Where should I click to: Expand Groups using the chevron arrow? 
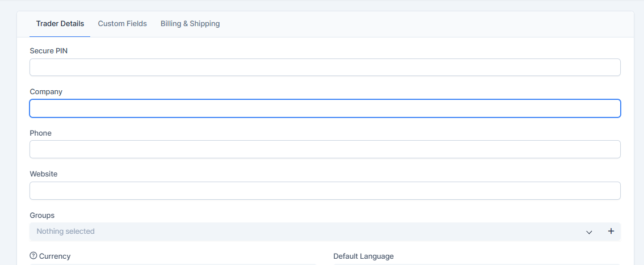coord(589,232)
